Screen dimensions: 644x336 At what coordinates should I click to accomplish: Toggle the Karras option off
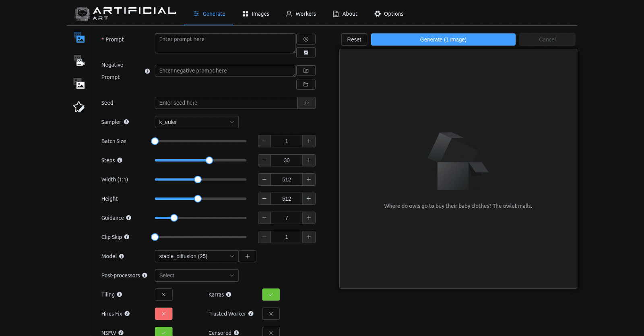[271, 295]
